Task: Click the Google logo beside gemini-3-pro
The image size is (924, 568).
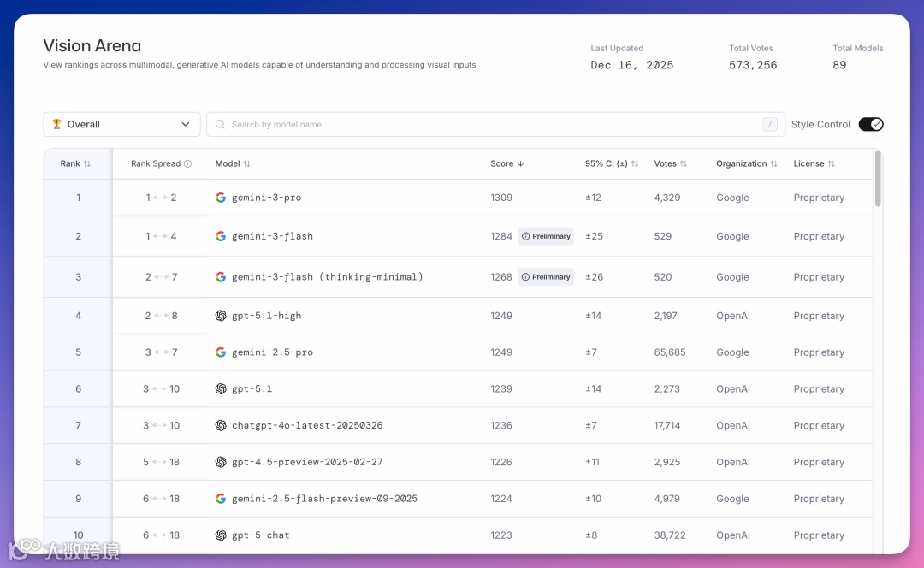Action: point(221,198)
